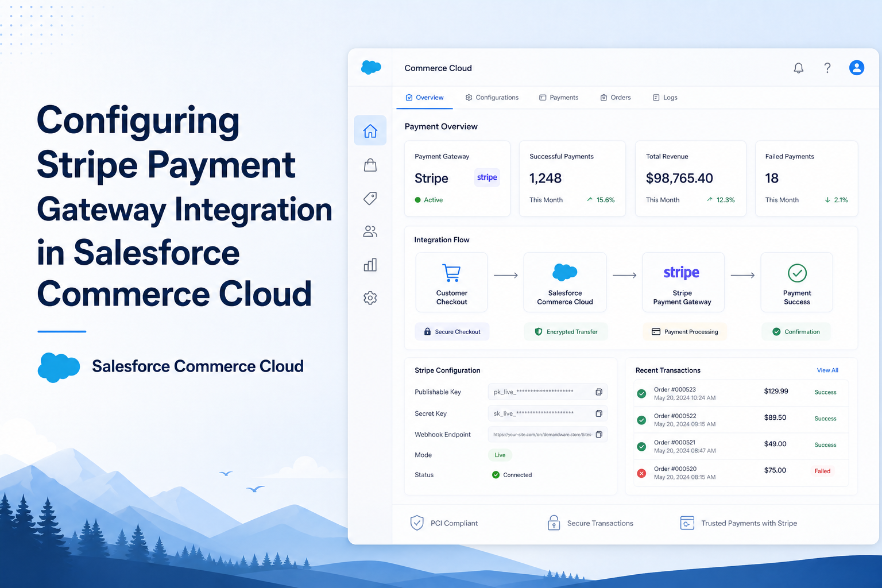
Task: Click the success check for Order #000521
Action: pos(641,447)
